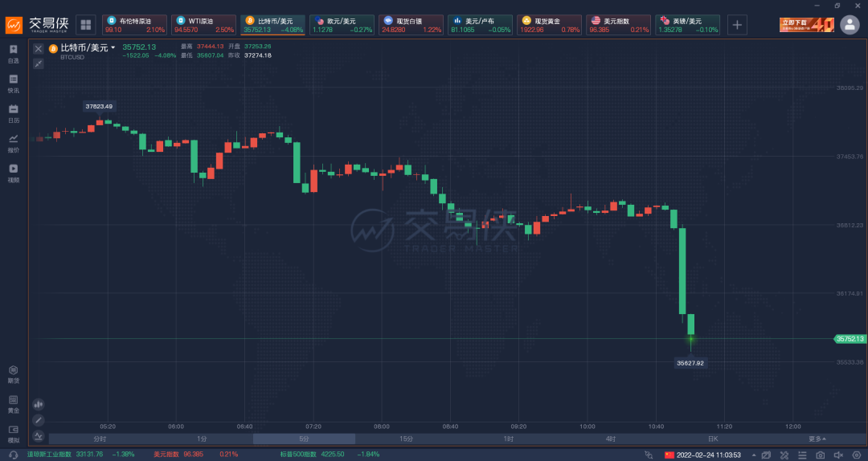Switch to 布伦特原油 tab

tap(134, 25)
